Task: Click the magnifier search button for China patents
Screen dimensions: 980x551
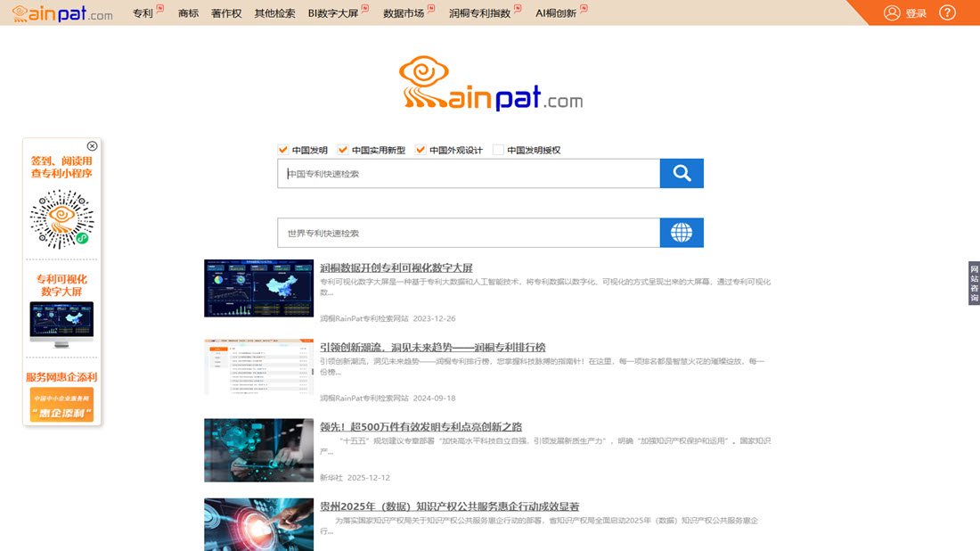Action: tap(682, 174)
